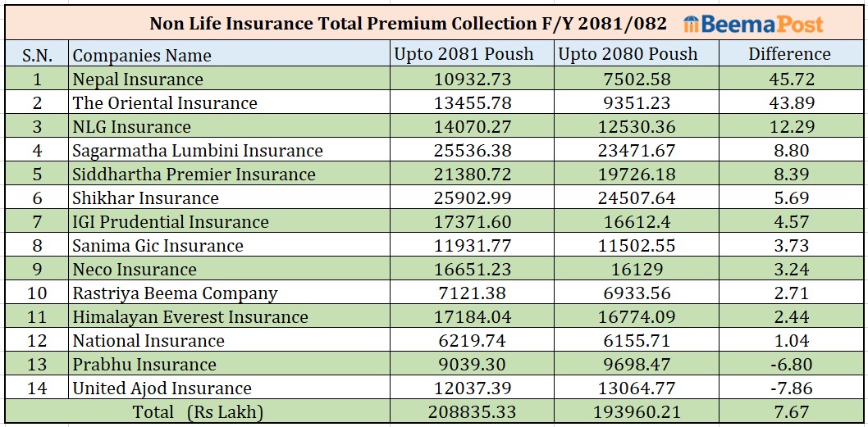
Task: Click United Ajod Insurance cell
Action: click(162, 388)
